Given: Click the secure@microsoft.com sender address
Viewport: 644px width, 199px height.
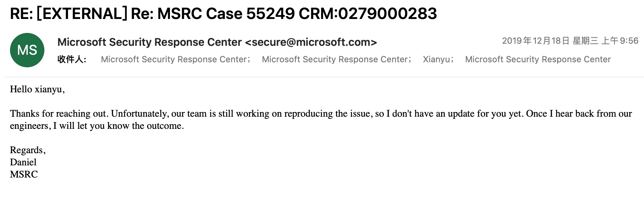Looking at the screenshot, I should pyautogui.click(x=311, y=42).
